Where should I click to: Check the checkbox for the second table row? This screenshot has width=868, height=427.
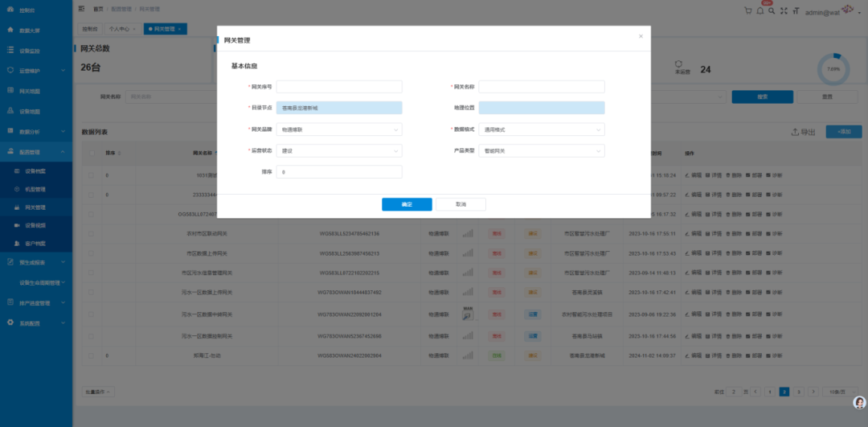[92, 195]
